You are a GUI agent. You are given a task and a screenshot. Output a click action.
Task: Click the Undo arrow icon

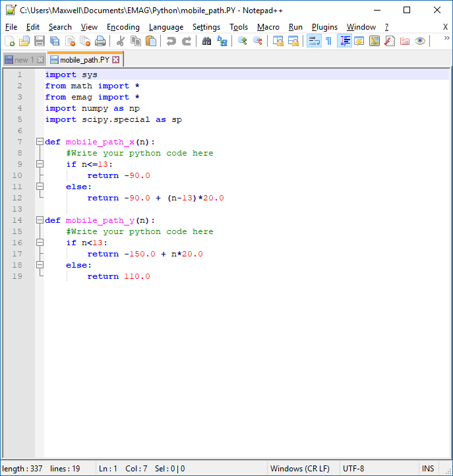pos(171,41)
